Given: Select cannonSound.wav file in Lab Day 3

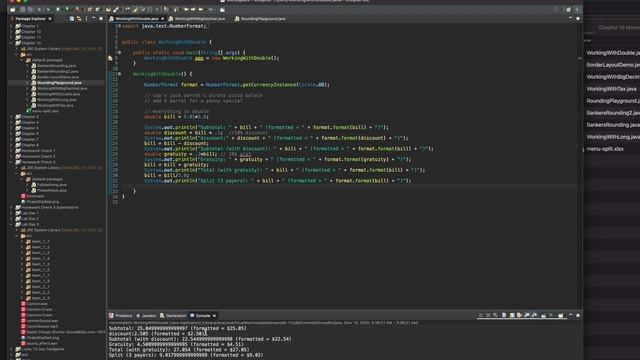Looking at the screenshot, I should point(40,321).
